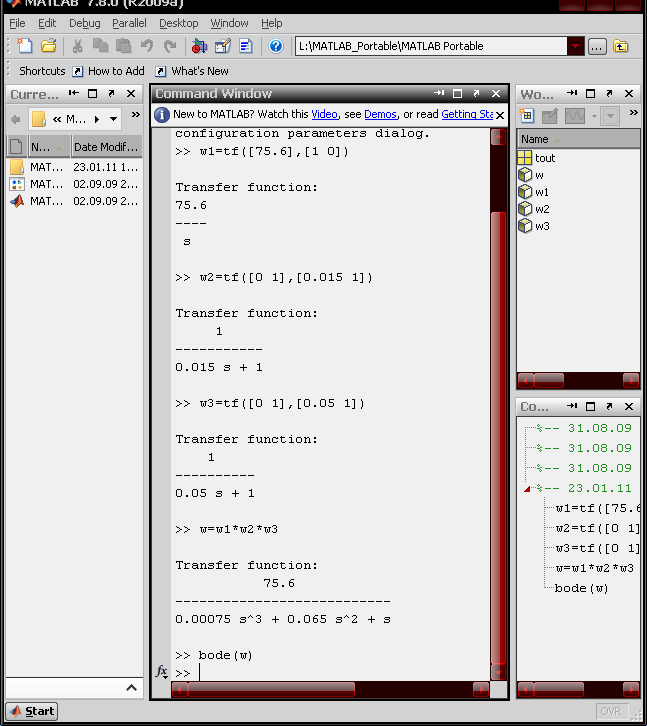Expand file details panel chevron
Screen dimensions: 647x726
pyautogui.click(x=132, y=688)
